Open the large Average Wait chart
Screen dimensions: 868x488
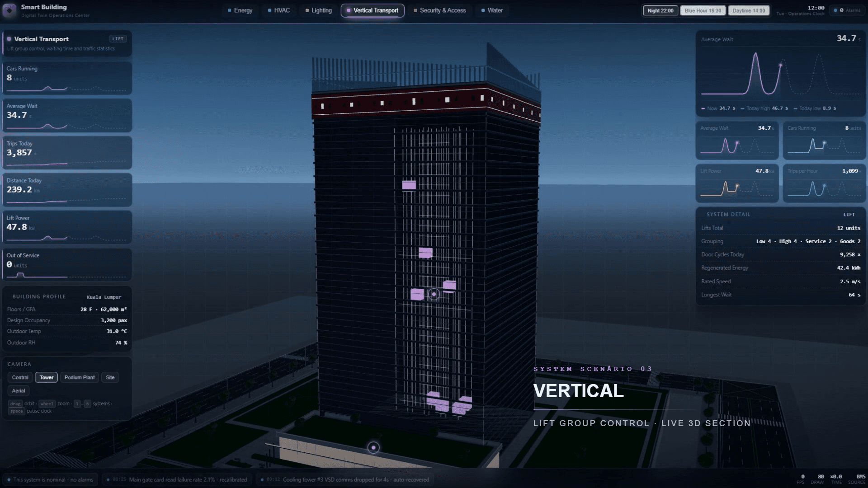tap(781, 74)
